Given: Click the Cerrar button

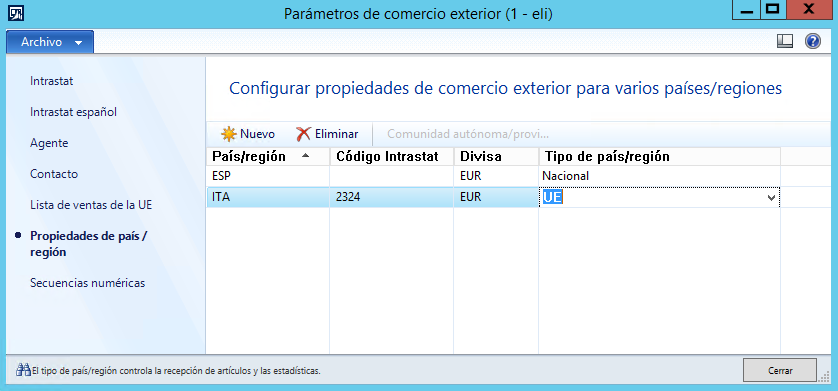Looking at the screenshot, I should click(x=780, y=370).
